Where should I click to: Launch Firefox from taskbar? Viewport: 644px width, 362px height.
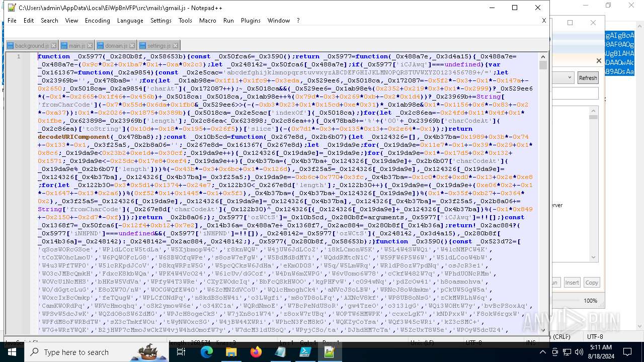pyautogui.click(x=256, y=352)
